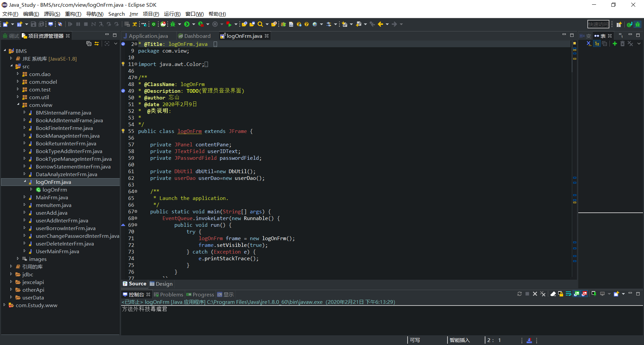Image resolution: width=644 pixels, height=345 pixels.
Task: Open the Run button dropdown arrow
Action: (x=194, y=24)
